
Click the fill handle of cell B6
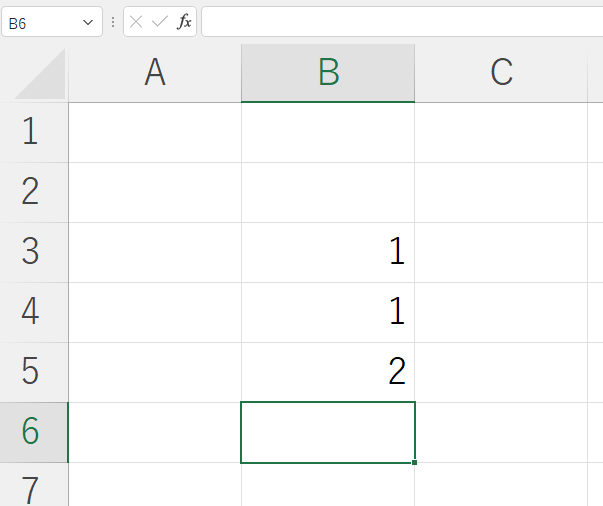point(414,462)
